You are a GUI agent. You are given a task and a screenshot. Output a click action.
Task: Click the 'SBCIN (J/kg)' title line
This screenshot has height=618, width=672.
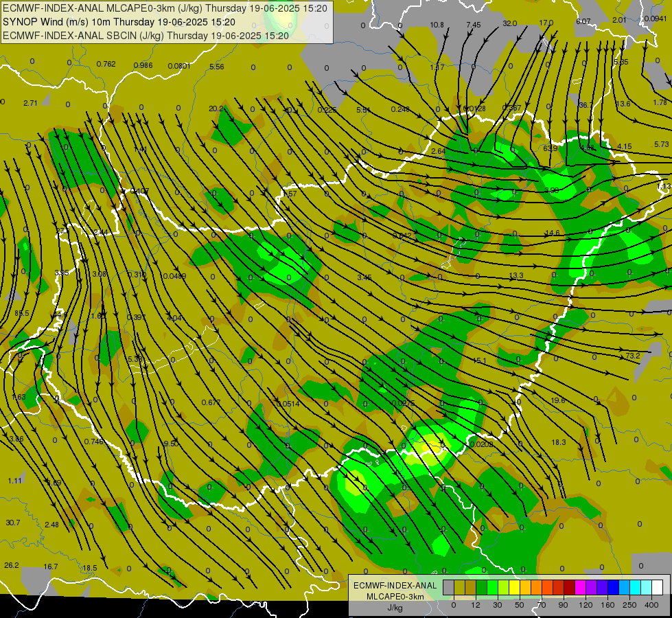pyautogui.click(x=146, y=36)
